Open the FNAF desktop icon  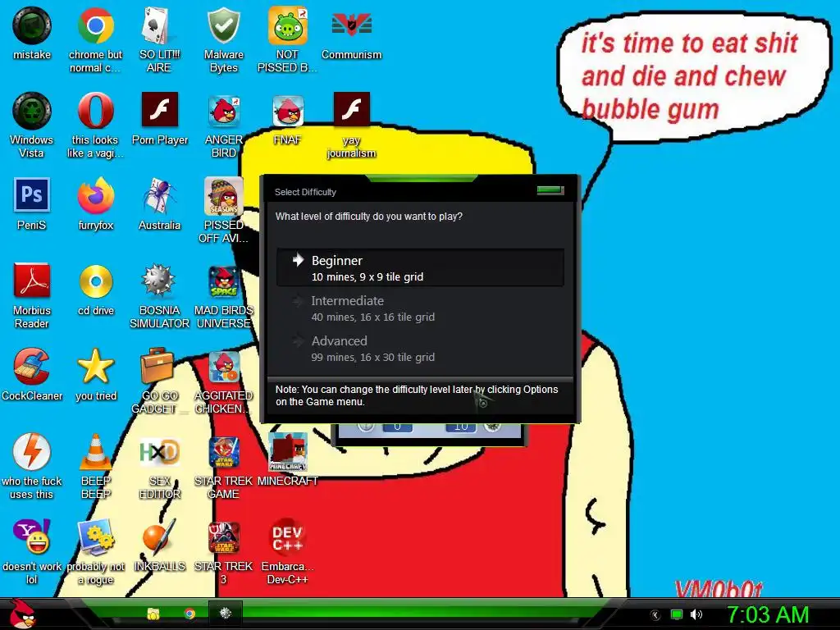point(288,111)
